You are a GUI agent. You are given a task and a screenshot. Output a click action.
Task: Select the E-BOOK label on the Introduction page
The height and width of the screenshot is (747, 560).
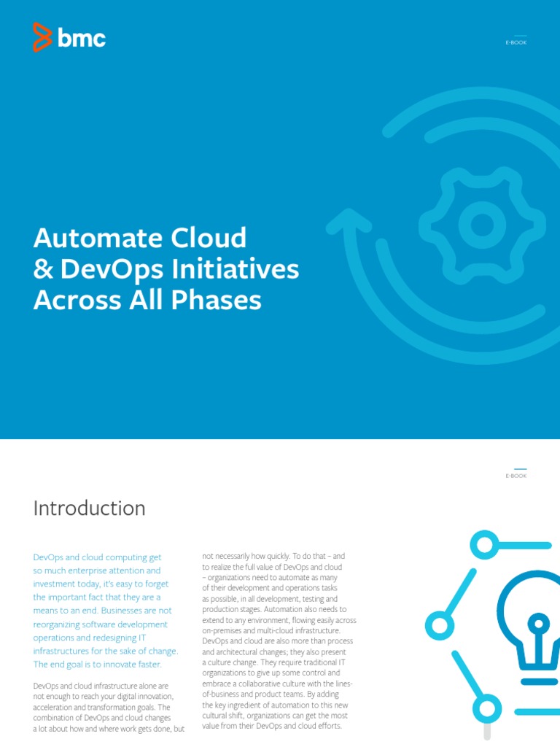516,476
